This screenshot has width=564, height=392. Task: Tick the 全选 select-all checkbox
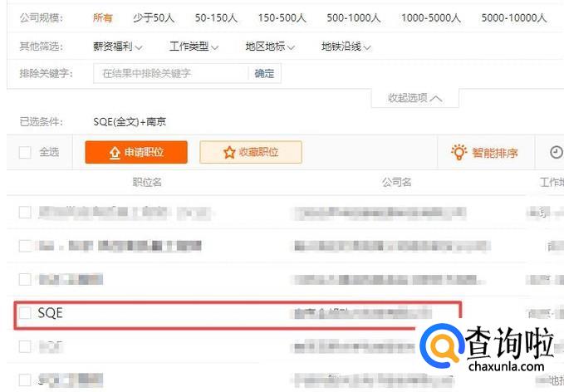(x=25, y=153)
